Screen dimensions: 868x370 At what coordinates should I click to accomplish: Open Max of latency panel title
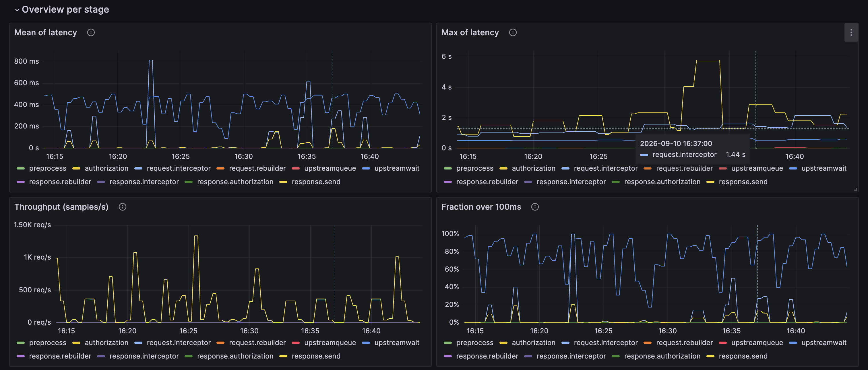(x=470, y=33)
